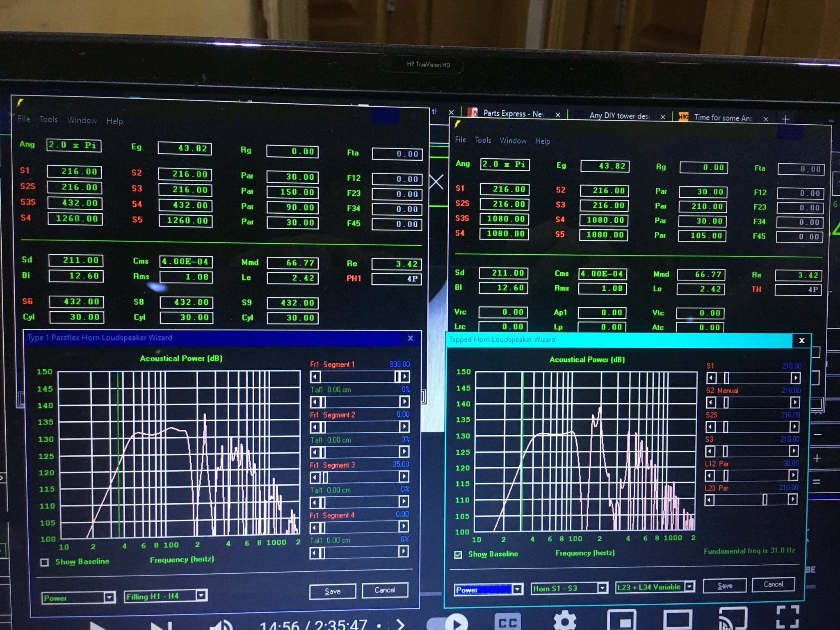Open Power dropdown in Tapped Horn wizard

(488, 589)
